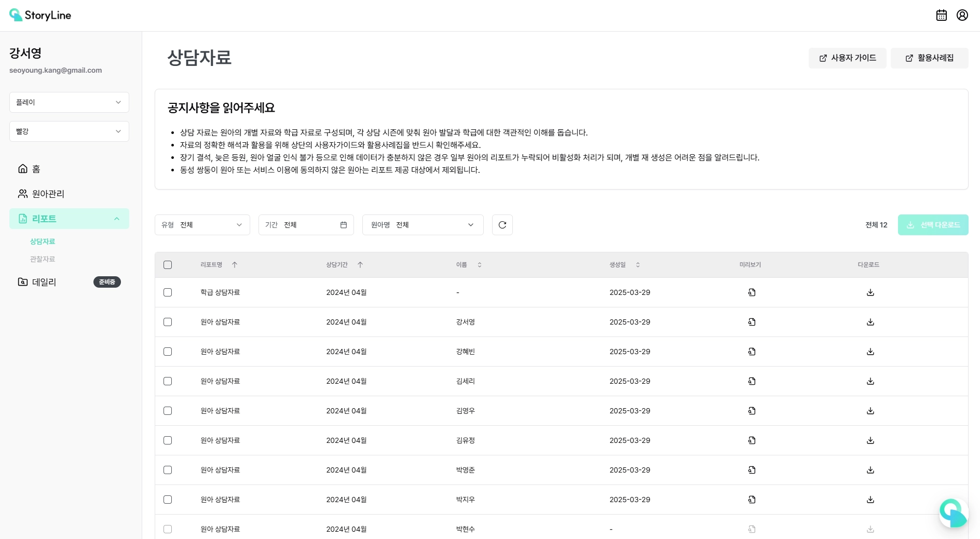Click the 선택 다운로드 button
Screen dimensions: 980x539
(x=933, y=225)
